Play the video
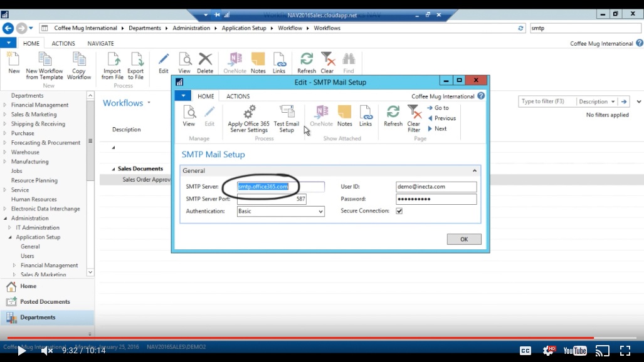The width and height of the screenshot is (644, 362). tap(22, 351)
